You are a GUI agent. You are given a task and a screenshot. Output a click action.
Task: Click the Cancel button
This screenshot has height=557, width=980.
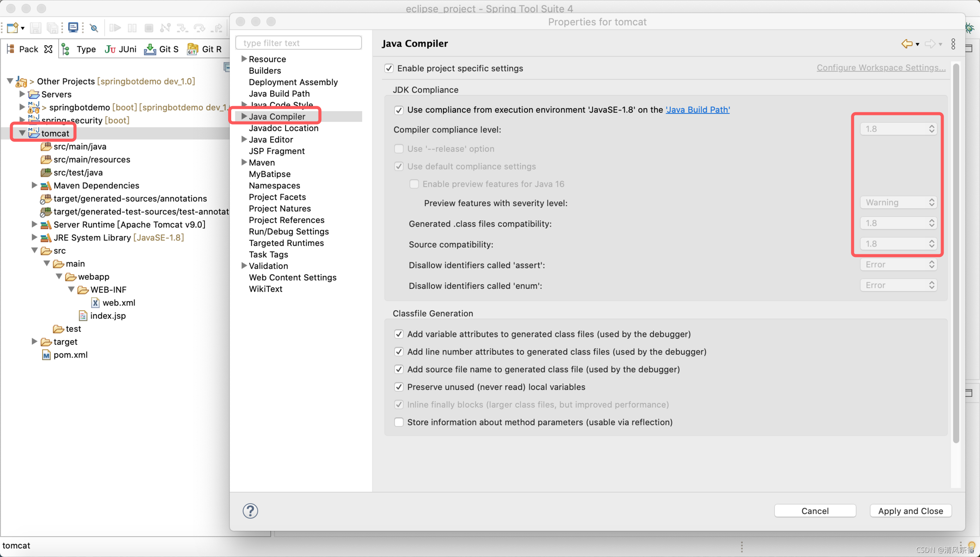tap(815, 511)
